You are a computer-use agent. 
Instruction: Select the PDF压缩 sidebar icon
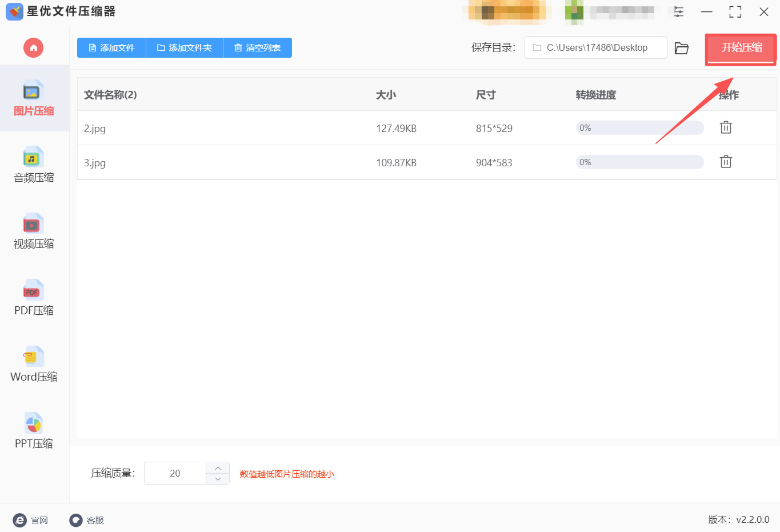click(x=33, y=298)
